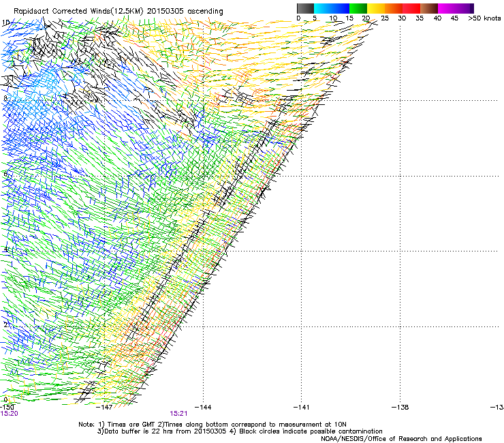Click the '-141' longitude axis label
This screenshot has width=504, height=443.
tap(301, 408)
